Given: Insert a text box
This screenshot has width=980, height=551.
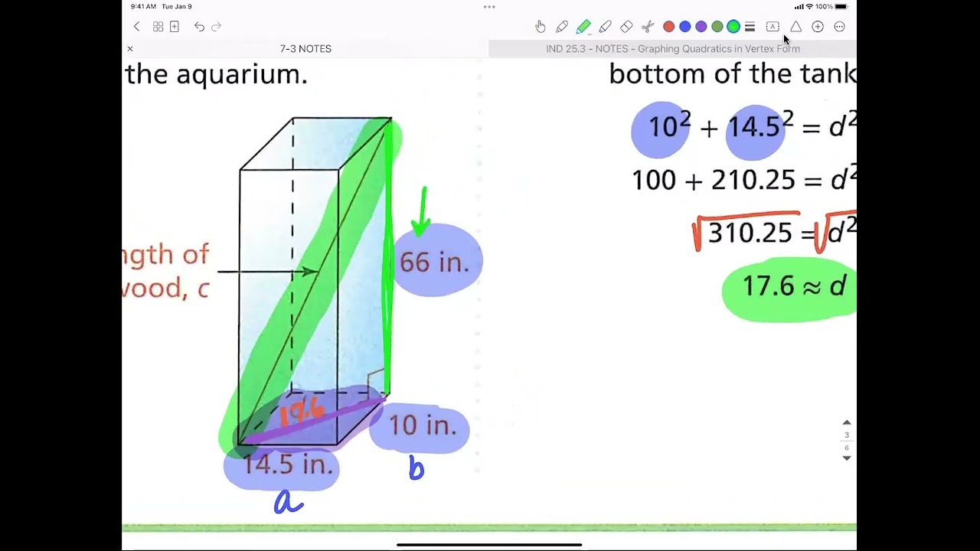Looking at the screenshot, I should pos(773,27).
